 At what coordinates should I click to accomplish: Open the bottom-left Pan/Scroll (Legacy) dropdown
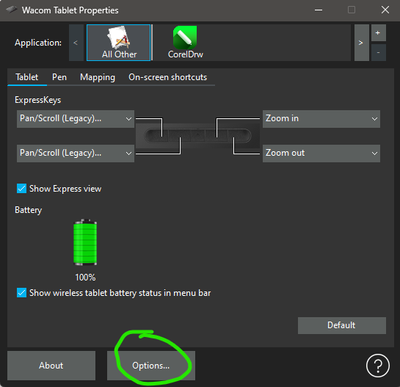(x=76, y=153)
